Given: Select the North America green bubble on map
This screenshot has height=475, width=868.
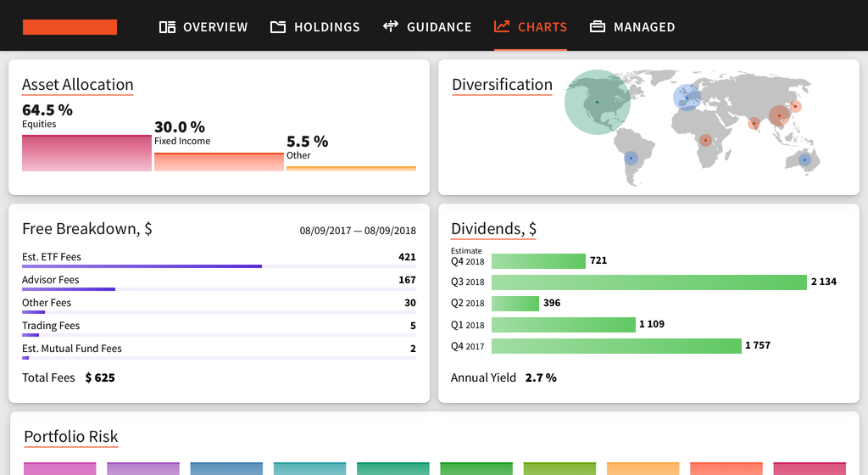Looking at the screenshot, I should [x=597, y=103].
